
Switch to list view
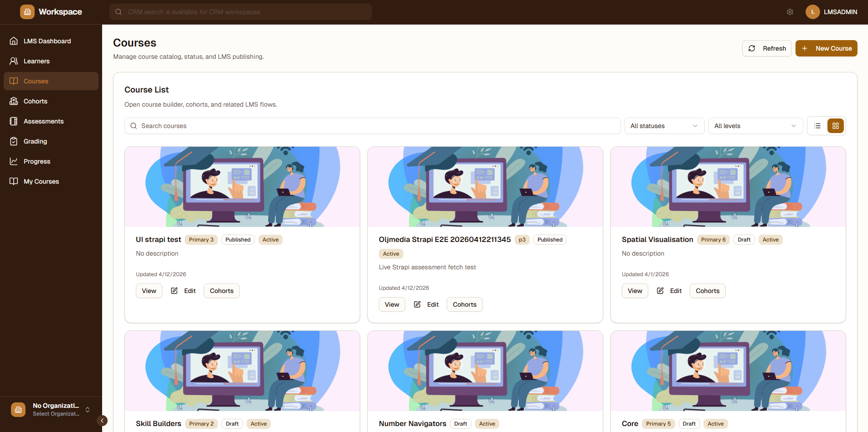(817, 126)
